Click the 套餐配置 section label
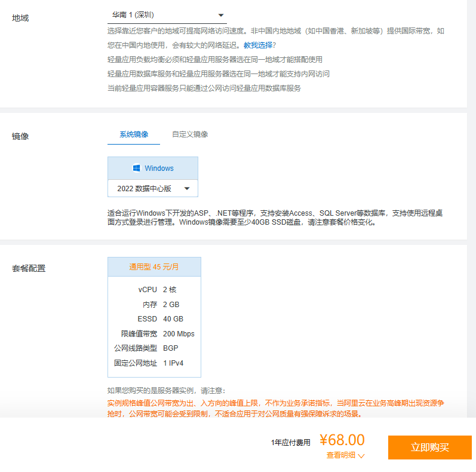The image size is (476, 472). click(29, 268)
